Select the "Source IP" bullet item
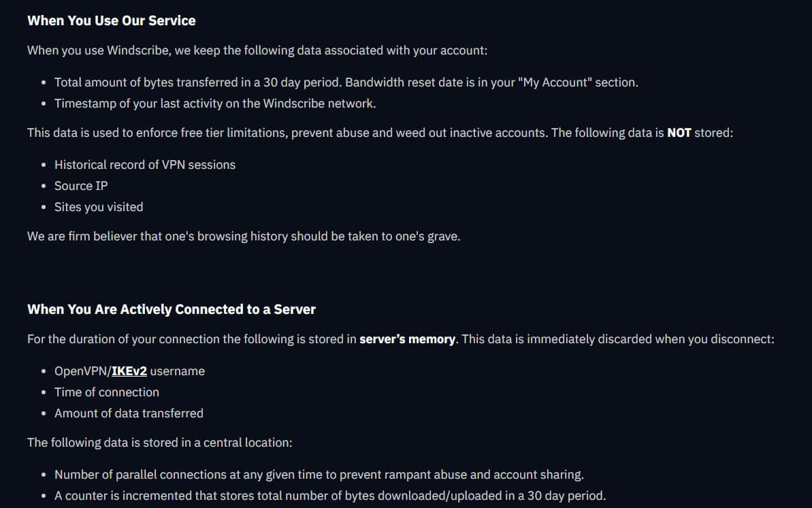Image resolution: width=812 pixels, height=508 pixels. (81, 186)
